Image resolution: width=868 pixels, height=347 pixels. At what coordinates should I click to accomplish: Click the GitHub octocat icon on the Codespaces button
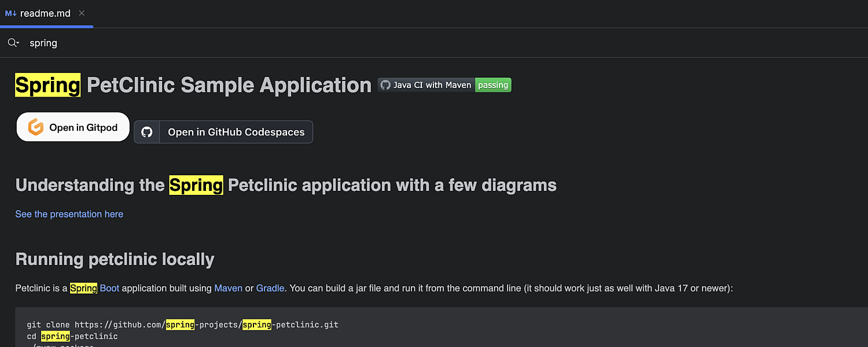point(147,132)
